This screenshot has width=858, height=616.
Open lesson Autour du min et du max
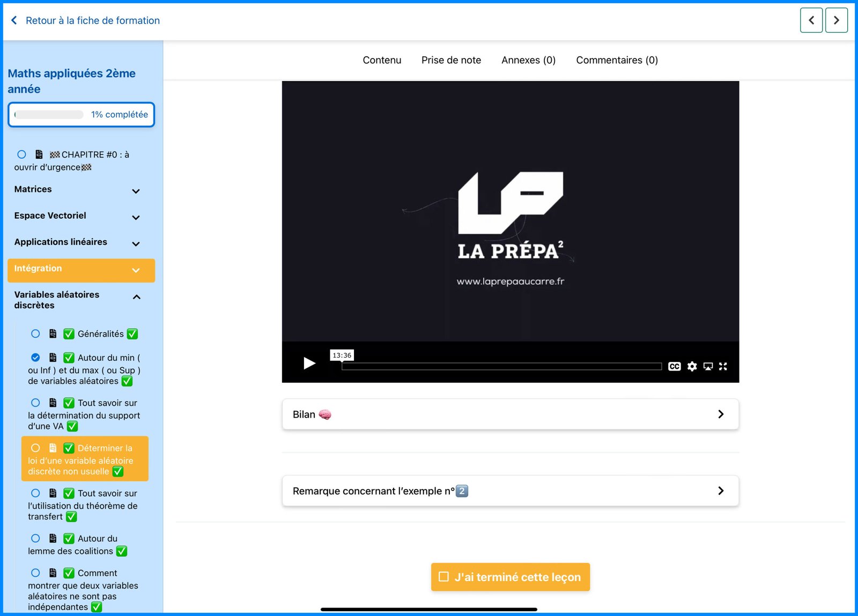(x=84, y=369)
